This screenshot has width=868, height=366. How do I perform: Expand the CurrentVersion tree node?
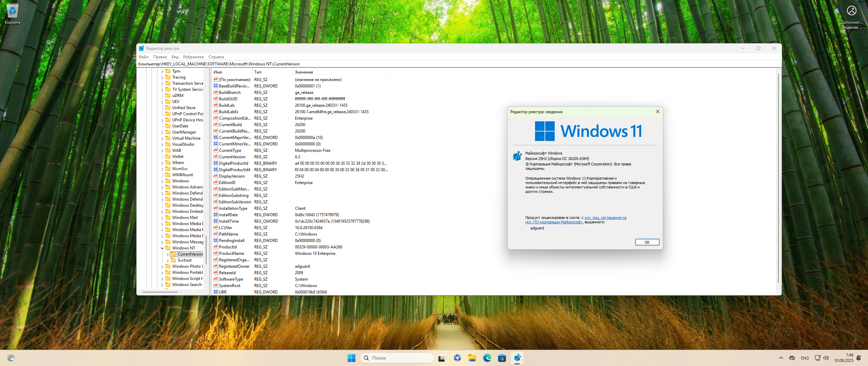click(167, 254)
